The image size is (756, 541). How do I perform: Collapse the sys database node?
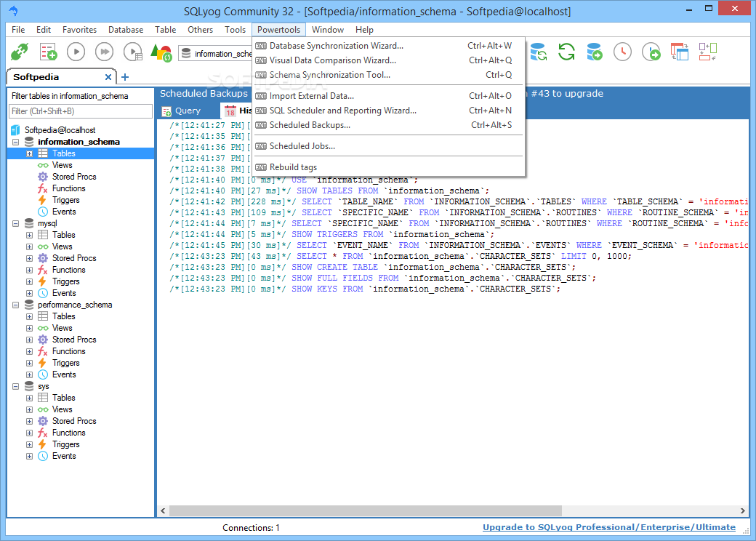pyautogui.click(x=15, y=387)
